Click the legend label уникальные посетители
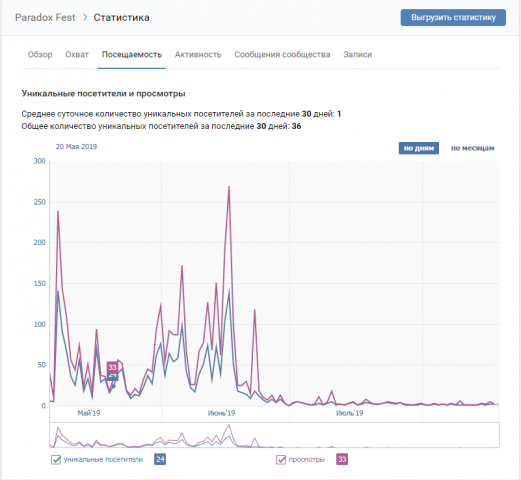Viewport: 521px width, 480px height. click(x=103, y=459)
